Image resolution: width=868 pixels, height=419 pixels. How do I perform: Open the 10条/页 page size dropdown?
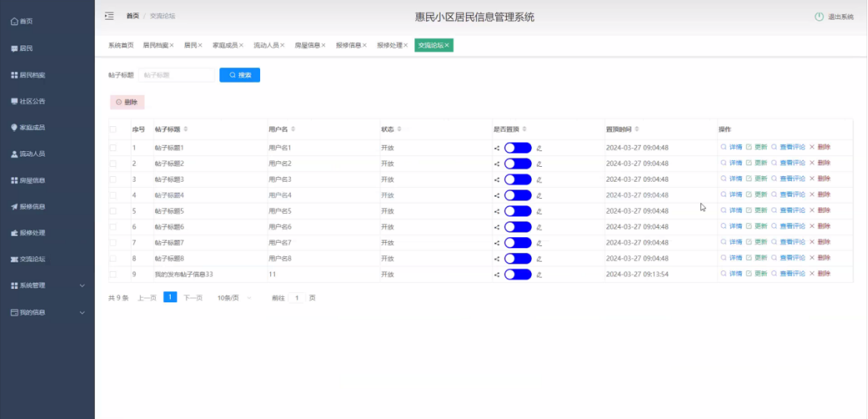[x=233, y=298]
